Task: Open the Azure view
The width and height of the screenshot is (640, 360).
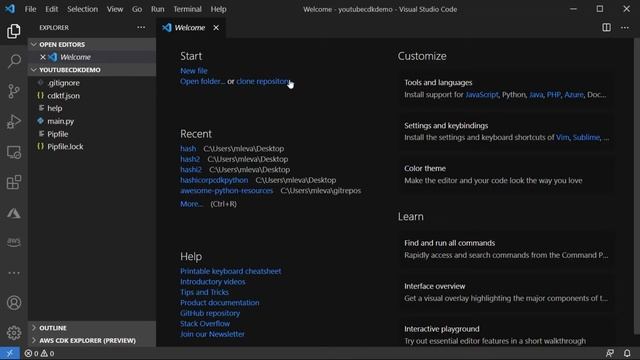Action: 13,213
